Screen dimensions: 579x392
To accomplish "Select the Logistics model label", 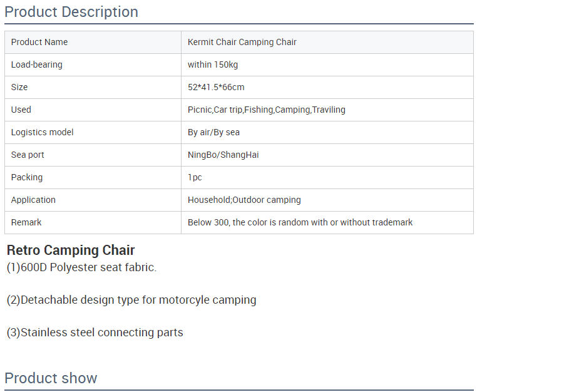I will [42, 132].
